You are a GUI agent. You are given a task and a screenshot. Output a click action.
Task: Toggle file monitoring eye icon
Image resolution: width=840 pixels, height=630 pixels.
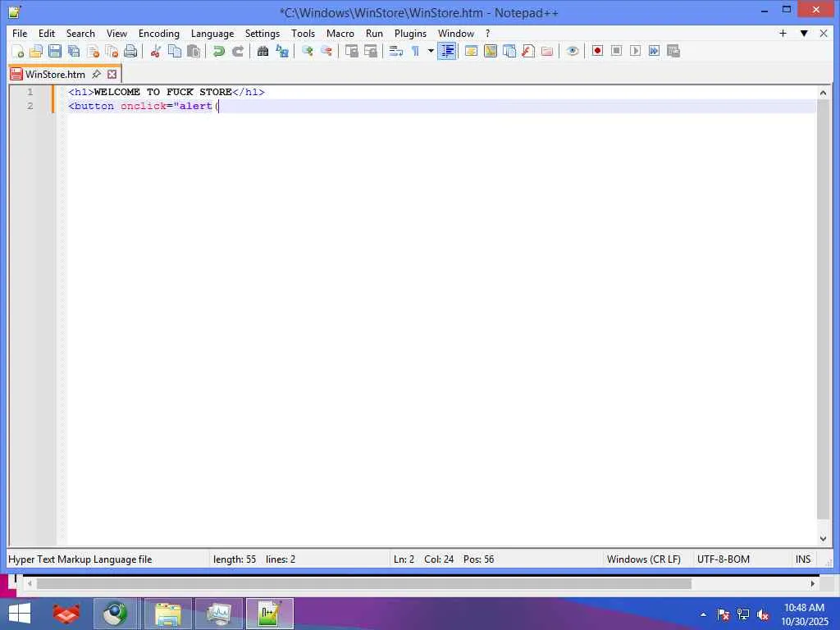pos(572,52)
